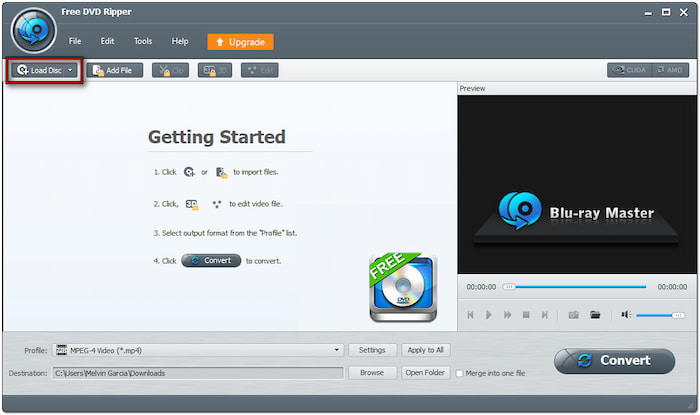The image size is (700, 415).
Task: Click the orange Upgrade button
Action: 240,42
